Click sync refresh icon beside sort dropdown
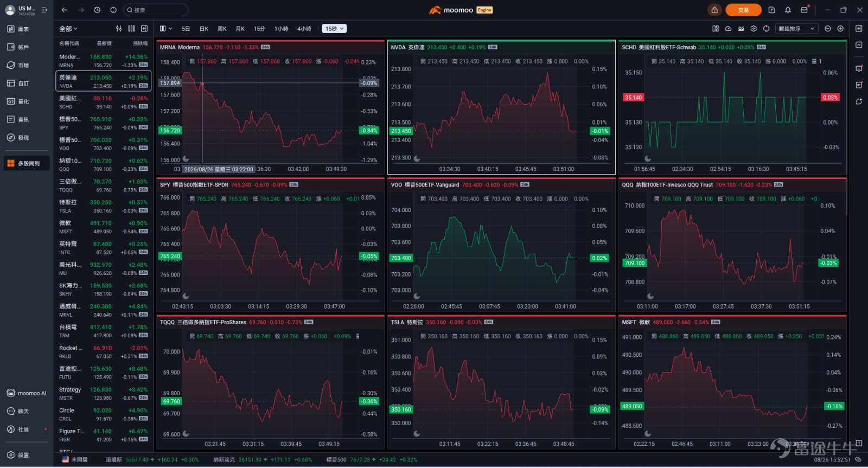This screenshot has width=868, height=468. pyautogui.click(x=766, y=29)
